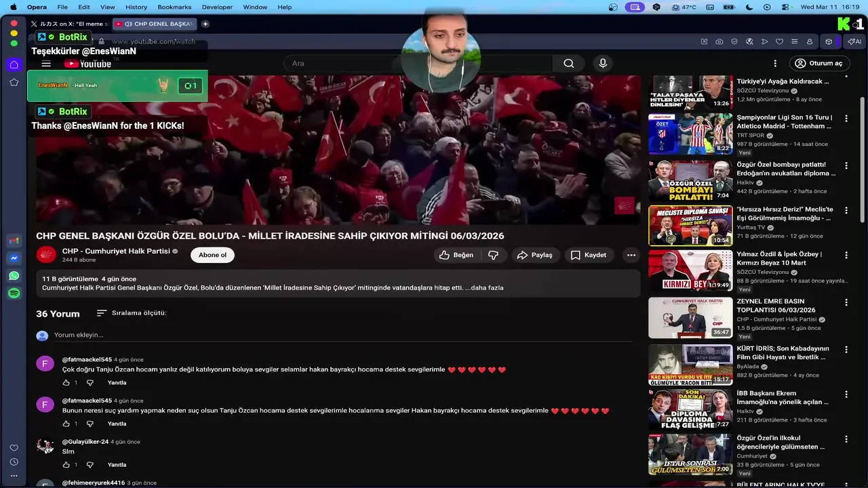The height and width of the screenshot is (488, 868).
Task: Switch to the 'ルカス on X' tab
Action: [69, 24]
